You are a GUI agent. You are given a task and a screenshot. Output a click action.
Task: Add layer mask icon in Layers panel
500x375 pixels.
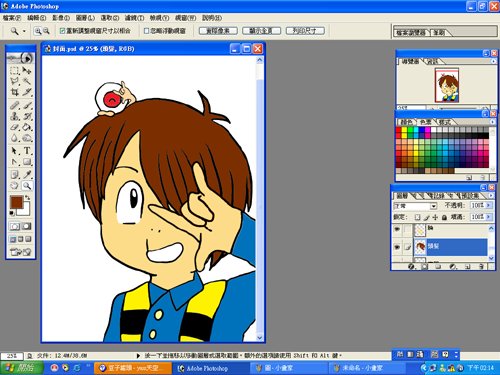[x=424, y=267]
